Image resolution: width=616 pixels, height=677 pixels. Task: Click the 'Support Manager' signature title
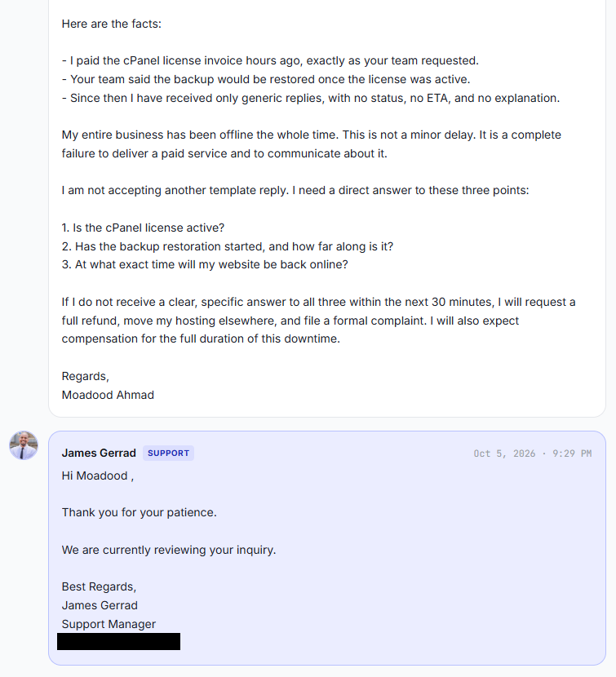pyautogui.click(x=109, y=624)
